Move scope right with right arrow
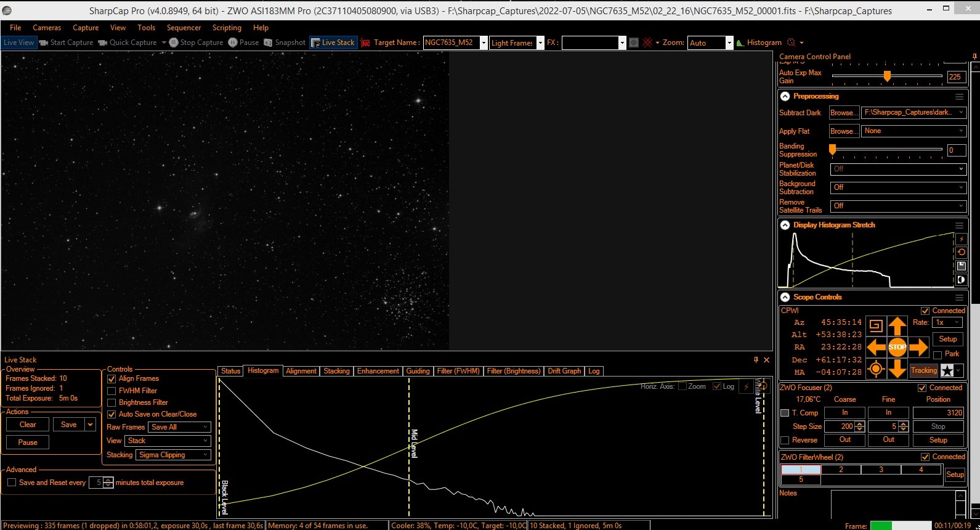This screenshot has width=980, height=530. pyautogui.click(x=918, y=347)
